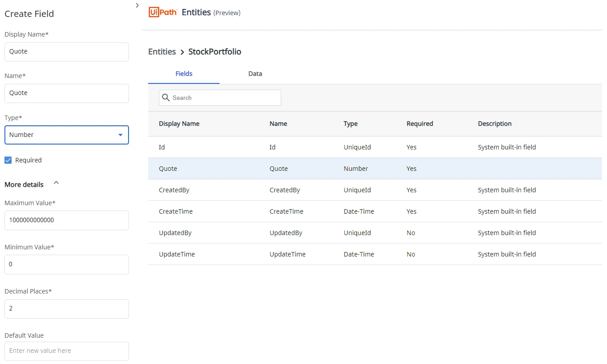This screenshot has height=364, width=607.
Task: Click the Required checkbox label
Action: (29, 160)
